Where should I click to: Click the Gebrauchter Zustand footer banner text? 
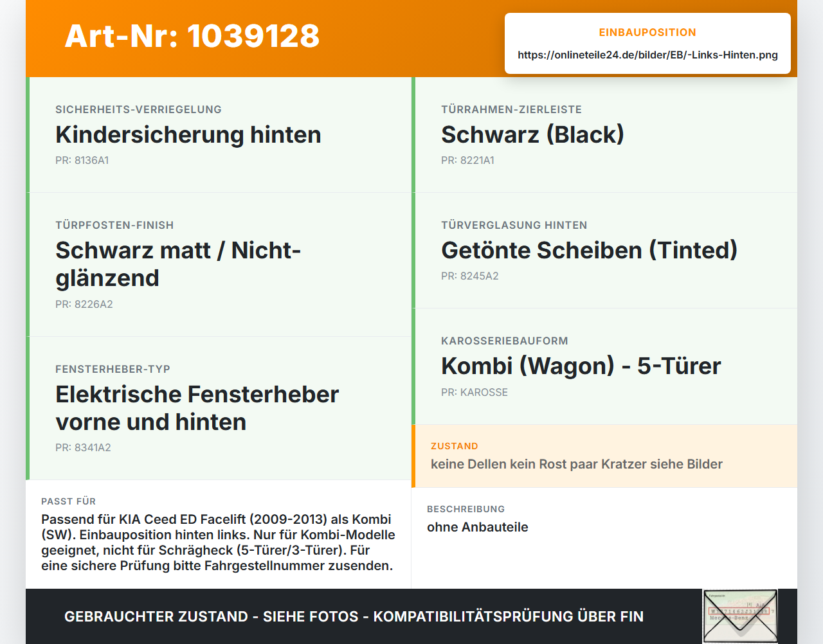pyautogui.click(x=354, y=616)
